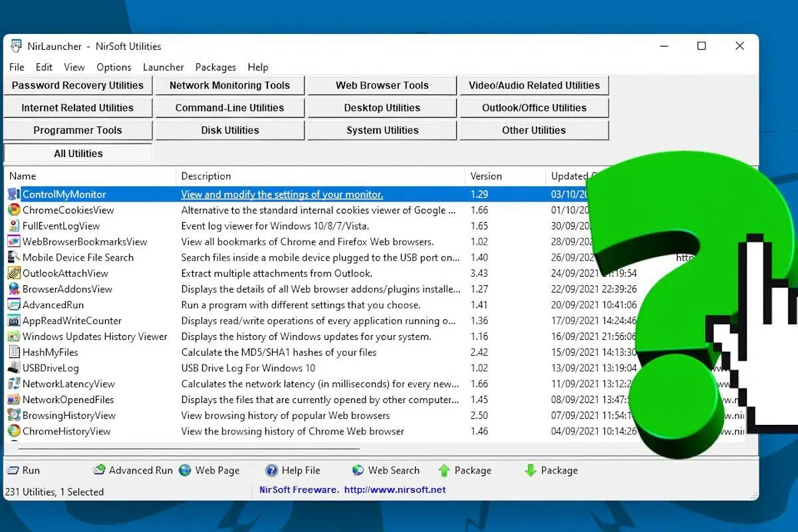Screen dimensions: 798x532
Task: Visit the http://www.nirsoft.net link
Action: [395, 490]
